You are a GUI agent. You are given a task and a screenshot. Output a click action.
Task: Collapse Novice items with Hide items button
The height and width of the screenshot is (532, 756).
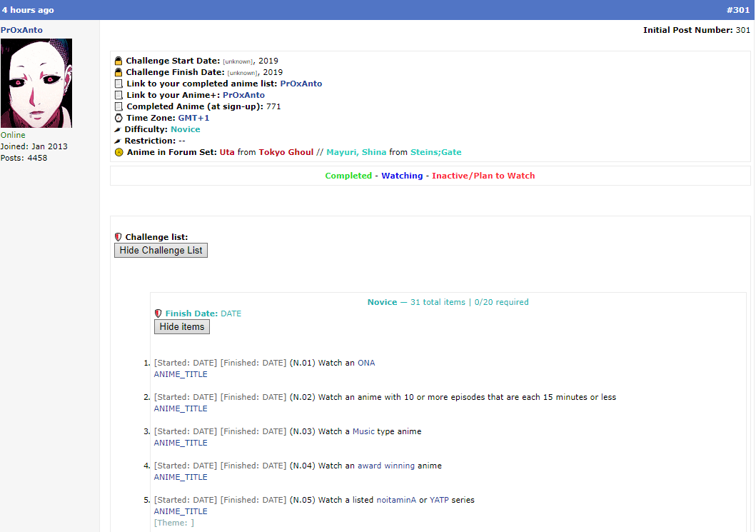(x=182, y=326)
